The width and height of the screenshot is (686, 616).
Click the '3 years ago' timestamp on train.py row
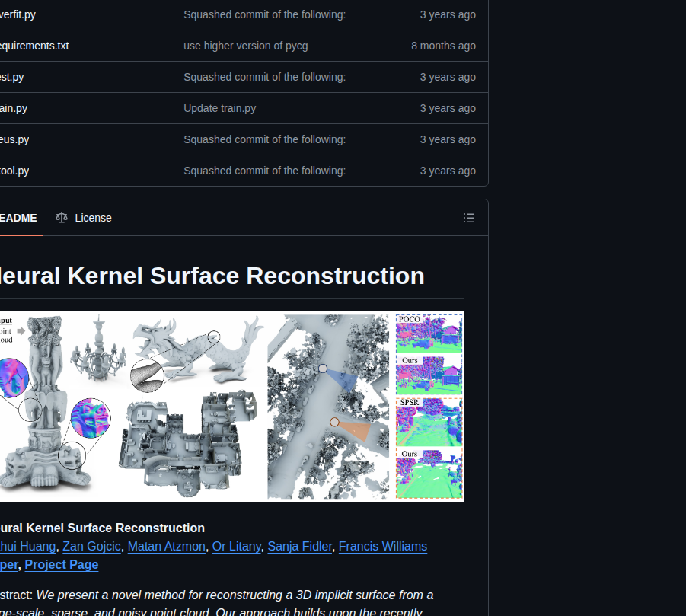pos(448,108)
